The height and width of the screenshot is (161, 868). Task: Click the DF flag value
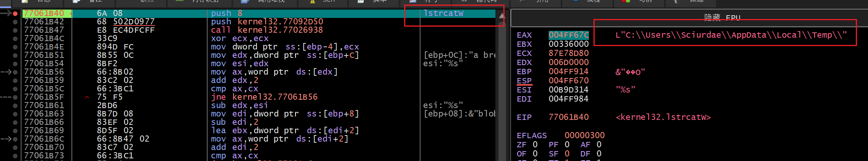[x=599, y=154]
